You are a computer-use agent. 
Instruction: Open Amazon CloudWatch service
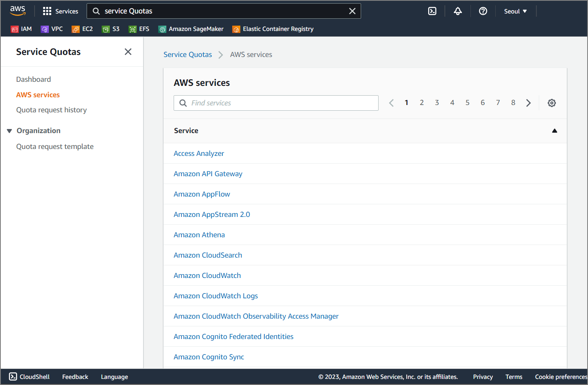click(x=207, y=276)
